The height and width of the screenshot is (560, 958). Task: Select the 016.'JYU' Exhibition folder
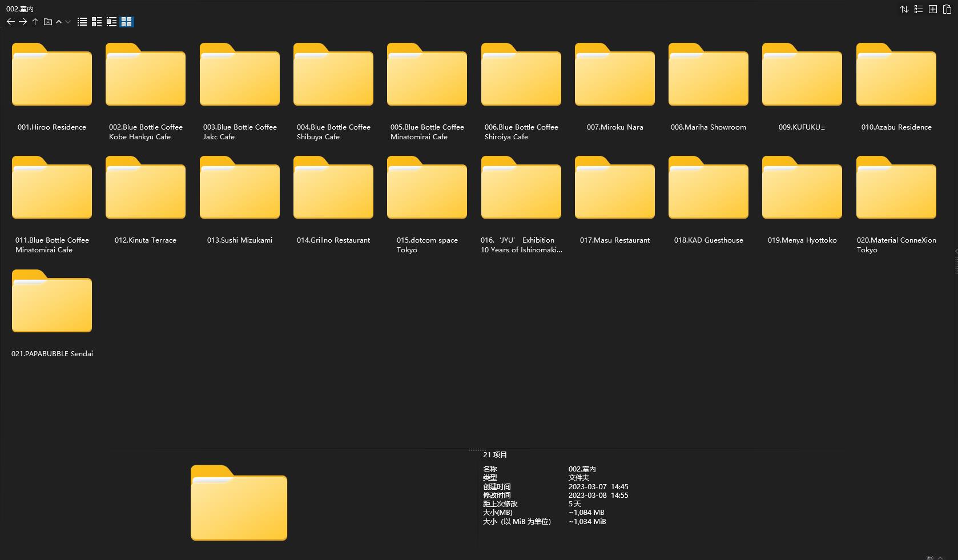coord(521,204)
